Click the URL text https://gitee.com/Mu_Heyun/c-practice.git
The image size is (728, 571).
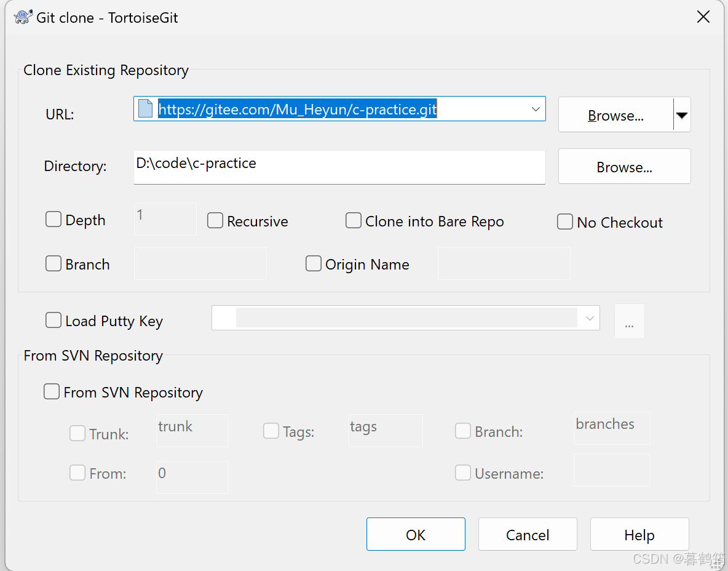coord(297,109)
